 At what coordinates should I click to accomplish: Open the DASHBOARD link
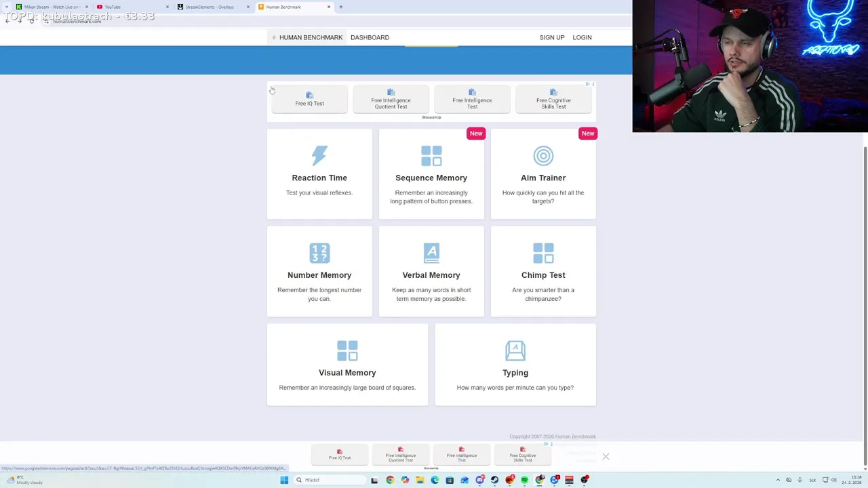[x=370, y=37]
